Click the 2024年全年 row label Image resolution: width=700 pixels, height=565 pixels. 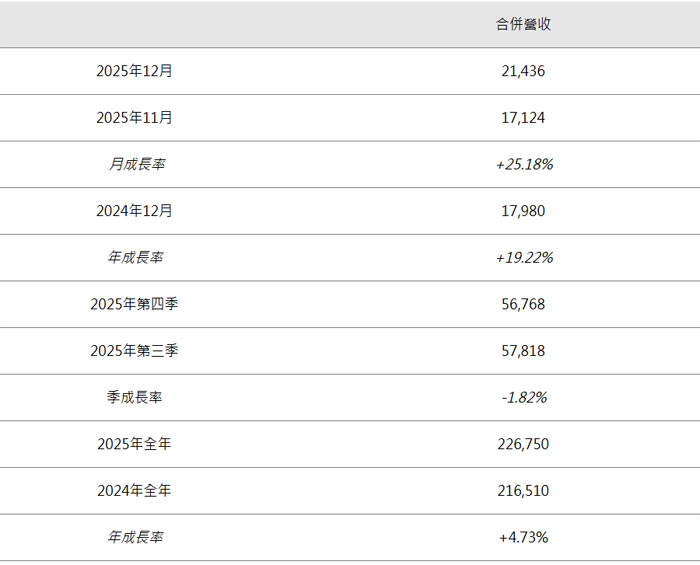coord(135,491)
